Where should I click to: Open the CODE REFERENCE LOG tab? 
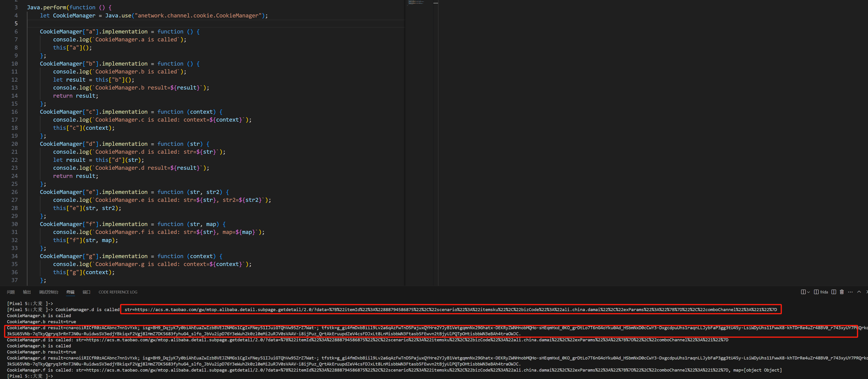coord(118,292)
